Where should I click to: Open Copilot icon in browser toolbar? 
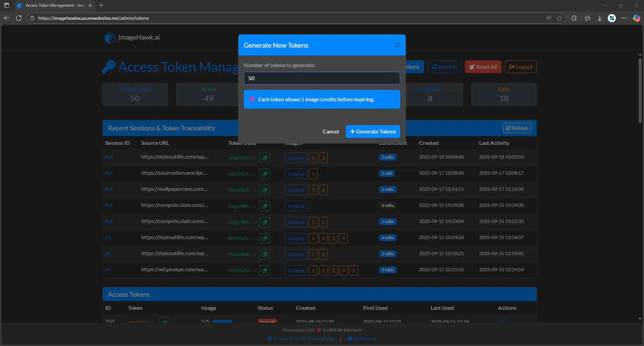[x=636, y=18]
